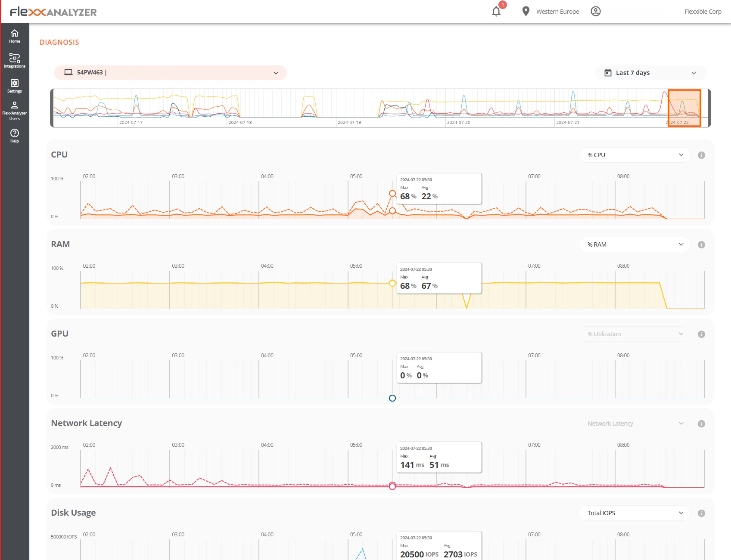This screenshot has width=731, height=560.
Task: Select the highlighted 2024-07-22 timeline region
Action: pos(684,108)
